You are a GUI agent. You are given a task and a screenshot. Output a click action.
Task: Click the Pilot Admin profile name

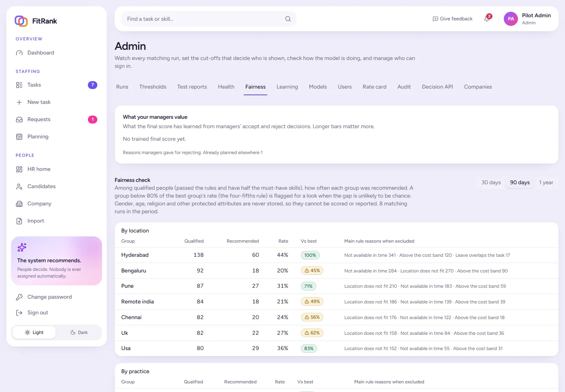point(536,16)
